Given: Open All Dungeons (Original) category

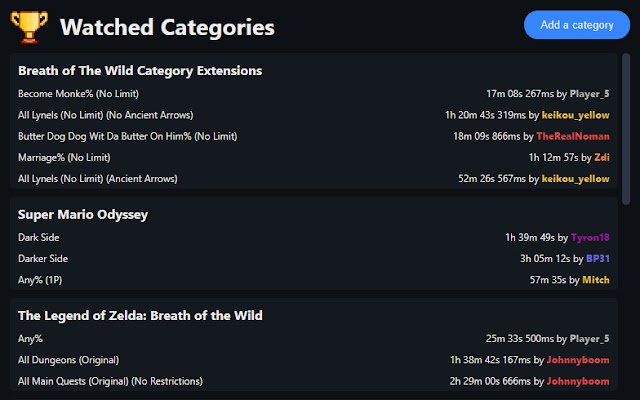Looking at the screenshot, I should click(x=68, y=360).
